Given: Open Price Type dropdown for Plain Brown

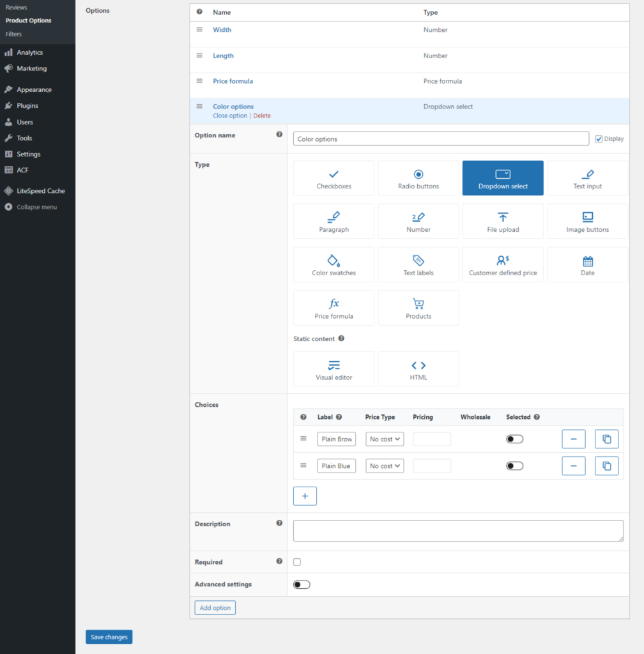Looking at the screenshot, I should pos(385,439).
